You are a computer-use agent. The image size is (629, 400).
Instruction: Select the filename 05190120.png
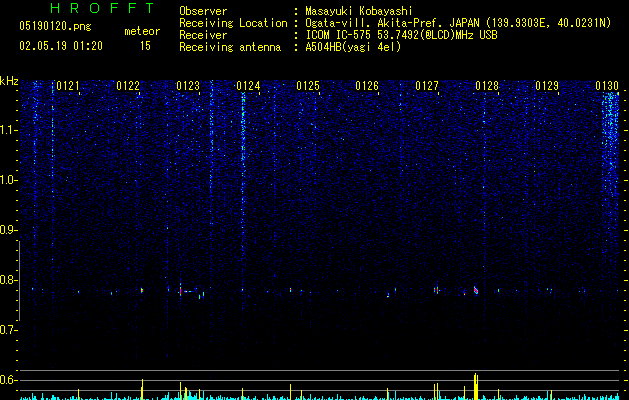tap(55, 26)
